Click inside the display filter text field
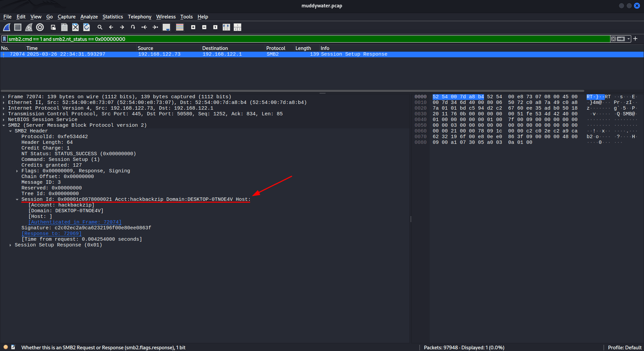Image resolution: width=644 pixels, height=351 pixels. (302, 39)
